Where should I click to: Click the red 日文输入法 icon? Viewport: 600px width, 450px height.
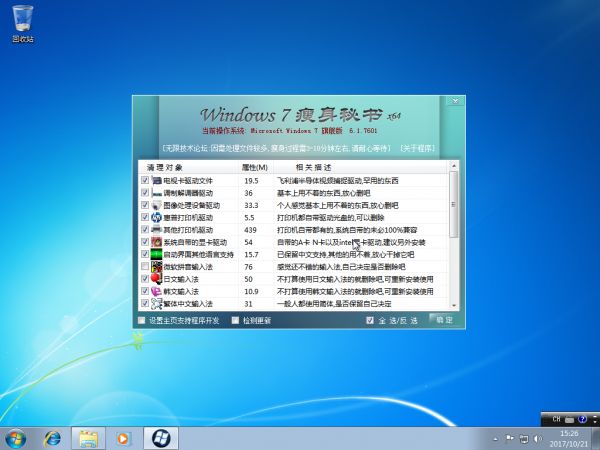[x=157, y=279]
